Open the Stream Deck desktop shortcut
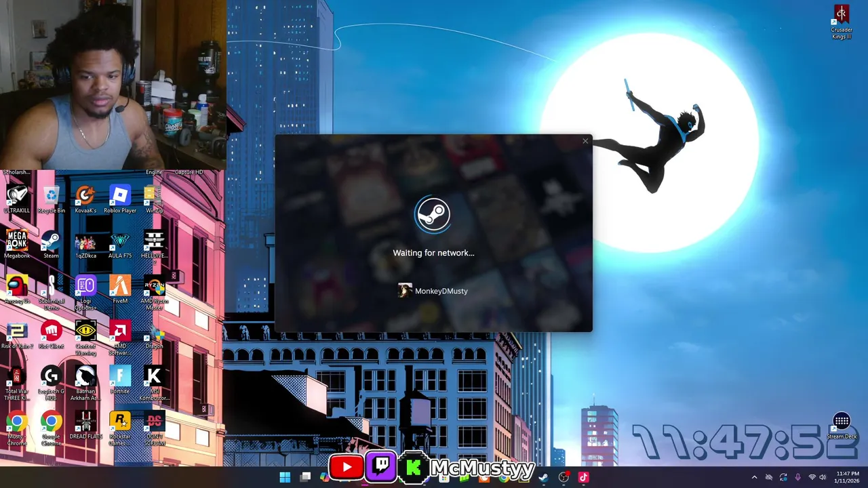Screen dimensions: 868x488 (842, 426)
